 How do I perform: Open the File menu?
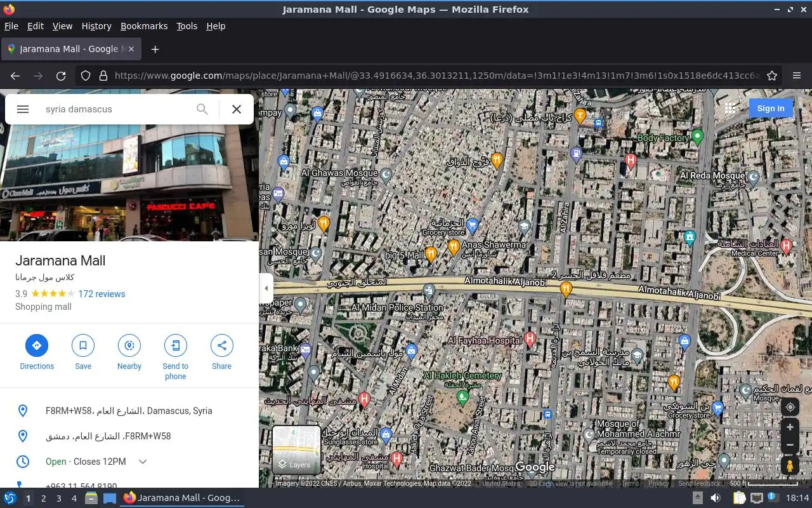tap(11, 26)
